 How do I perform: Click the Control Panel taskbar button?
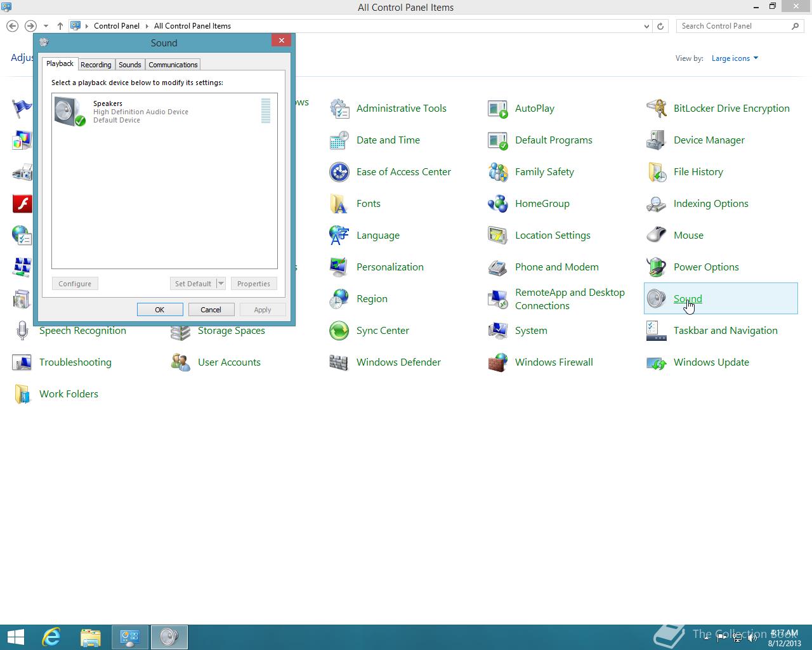click(x=130, y=637)
